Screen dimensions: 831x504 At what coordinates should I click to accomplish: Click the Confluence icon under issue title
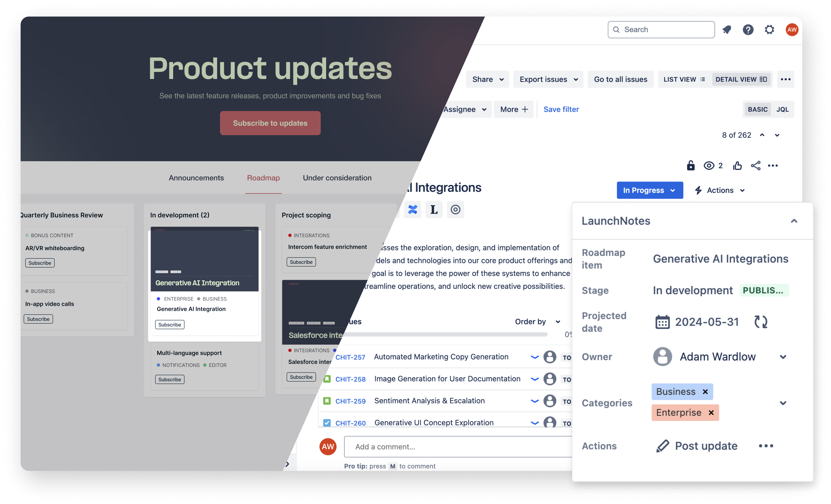(x=413, y=210)
